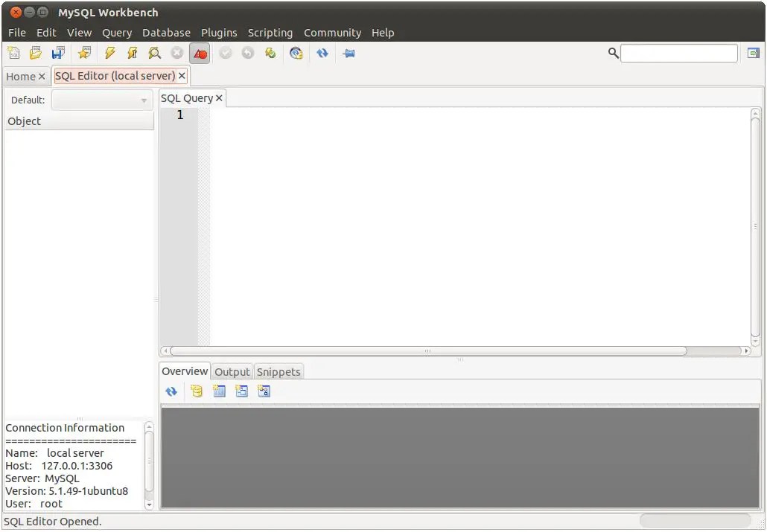Close the Home tab

coord(42,77)
